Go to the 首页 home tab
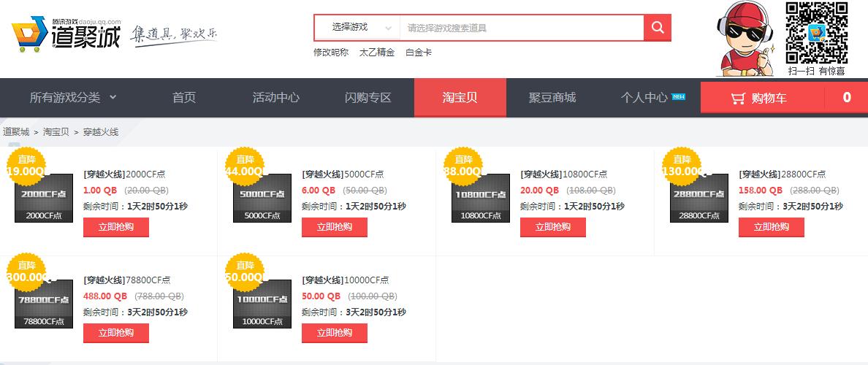This screenshot has height=365, width=868. (x=184, y=98)
